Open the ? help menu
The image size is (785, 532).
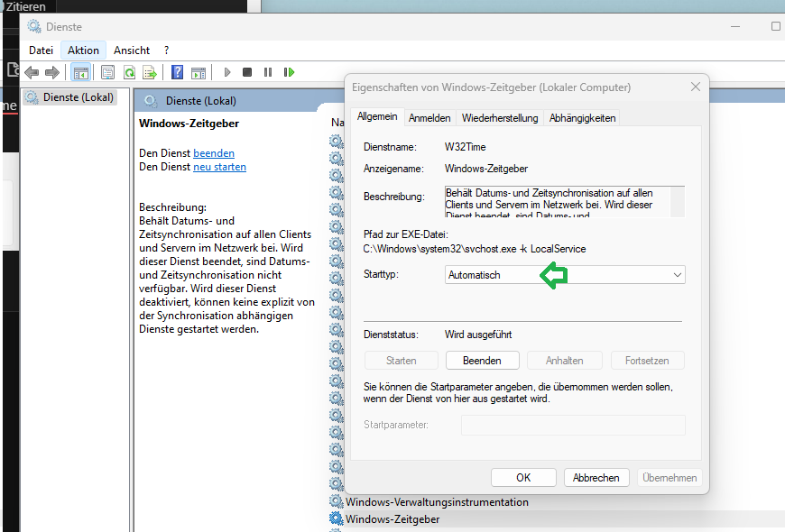[167, 50]
